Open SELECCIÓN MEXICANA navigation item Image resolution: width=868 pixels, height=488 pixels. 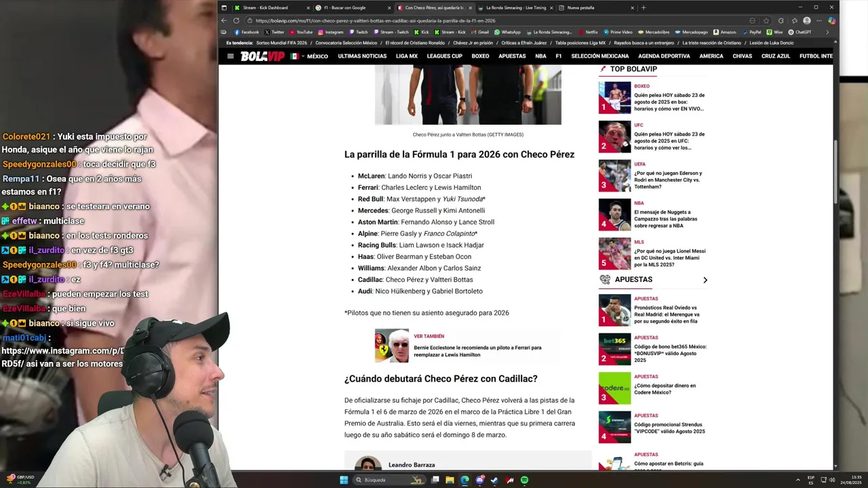[x=600, y=56]
